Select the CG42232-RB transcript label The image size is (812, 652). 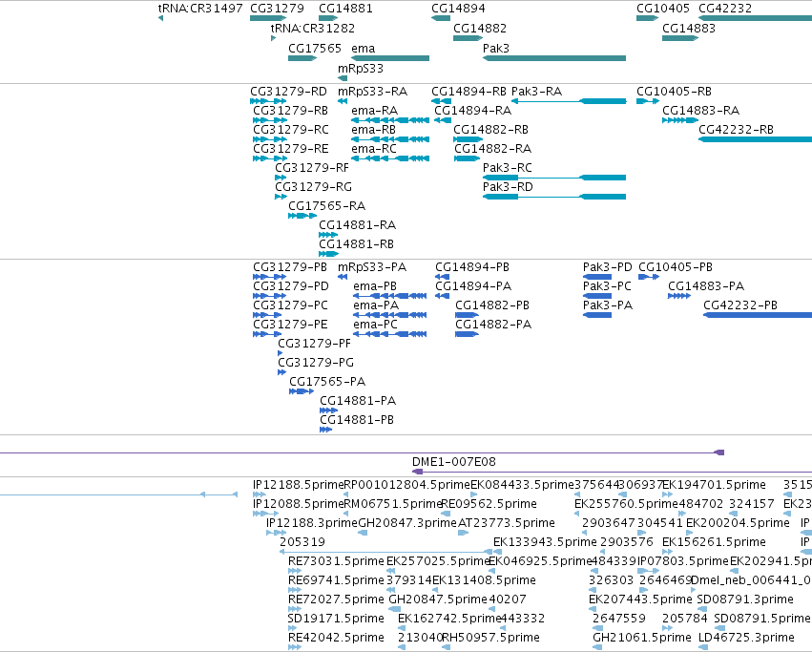[x=736, y=130]
